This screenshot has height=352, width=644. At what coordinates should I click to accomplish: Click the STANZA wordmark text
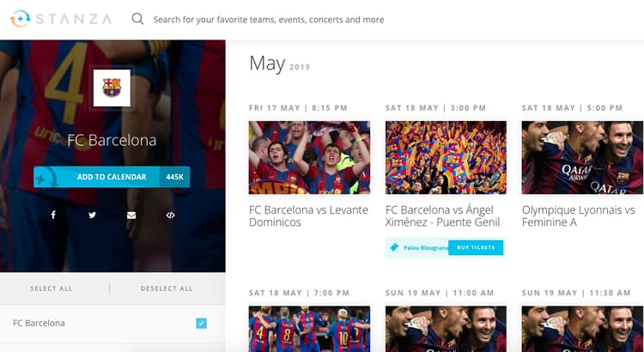(x=74, y=19)
